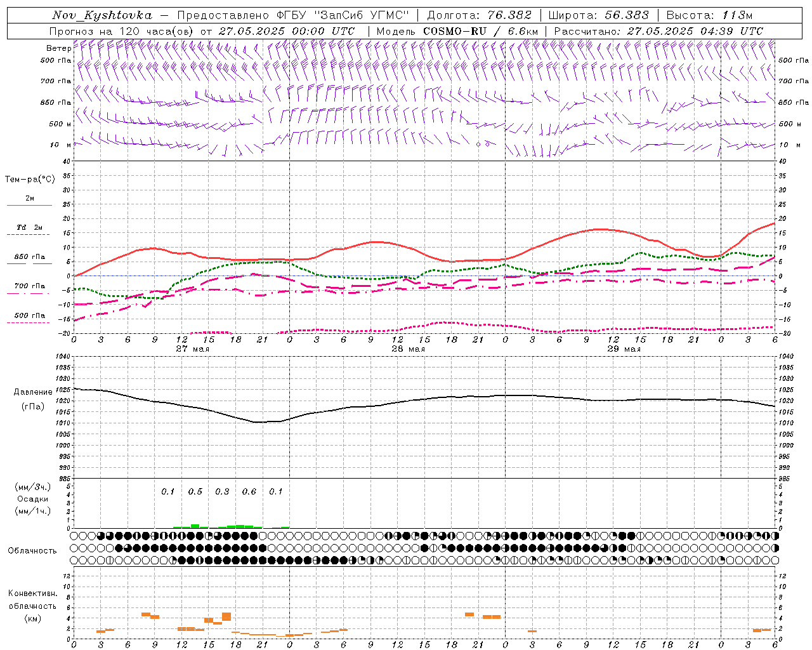This screenshot has height=650, width=812.
Task: Click the Конвективн. облачность (км) label
Action: click(x=32, y=606)
